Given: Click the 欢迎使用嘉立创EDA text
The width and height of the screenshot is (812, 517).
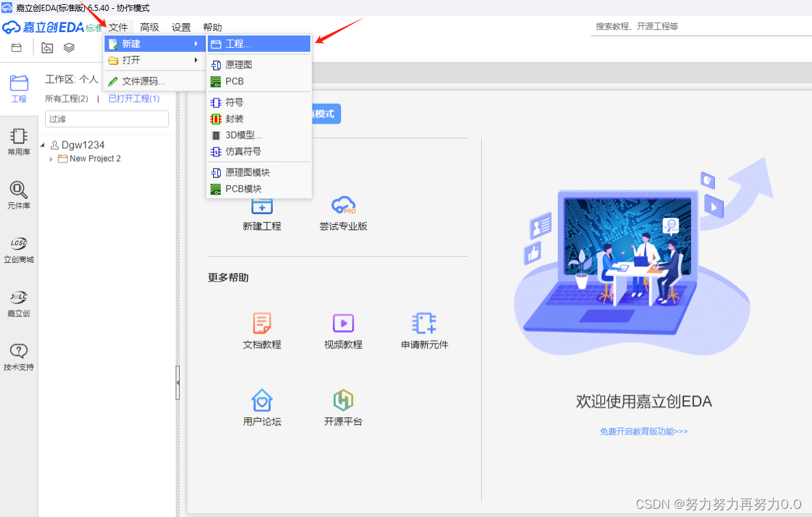Looking at the screenshot, I should [644, 402].
